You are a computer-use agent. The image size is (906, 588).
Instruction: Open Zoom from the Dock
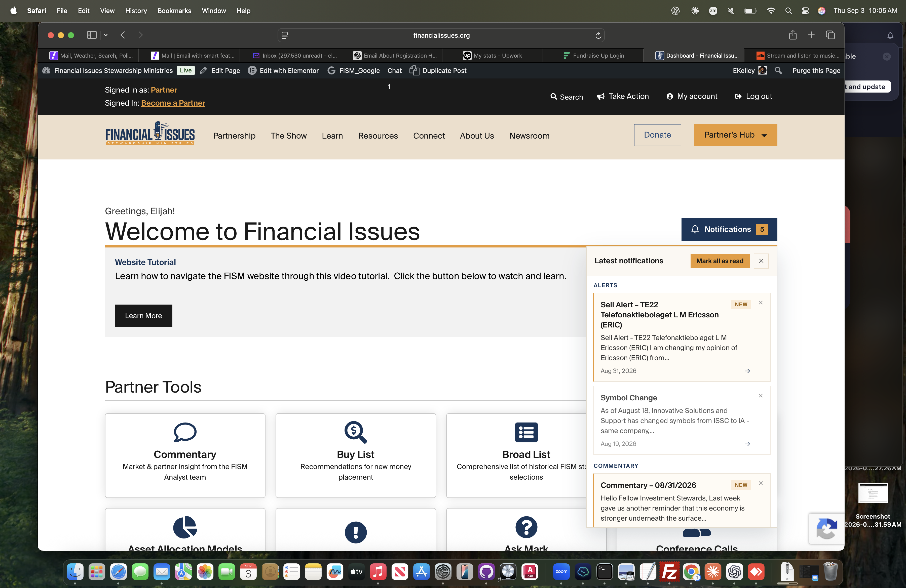[561, 572]
